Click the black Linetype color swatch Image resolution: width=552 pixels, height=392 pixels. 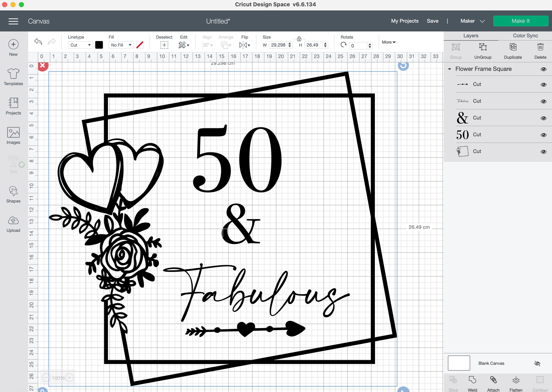[99, 45]
